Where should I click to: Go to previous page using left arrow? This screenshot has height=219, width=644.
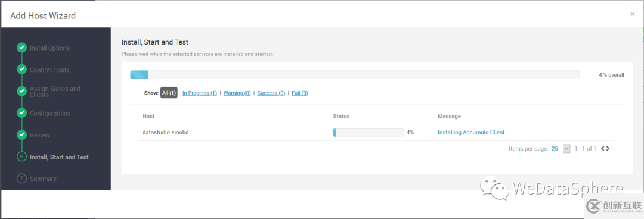pos(603,148)
